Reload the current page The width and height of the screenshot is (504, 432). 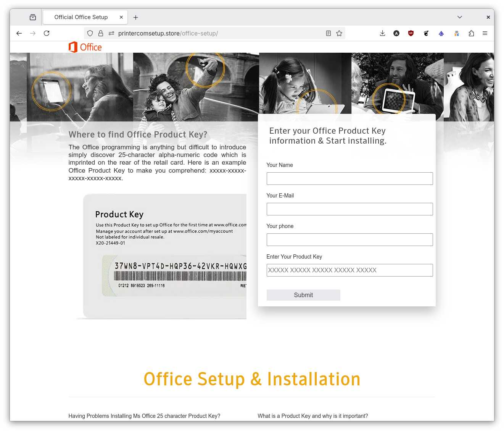pyautogui.click(x=47, y=33)
